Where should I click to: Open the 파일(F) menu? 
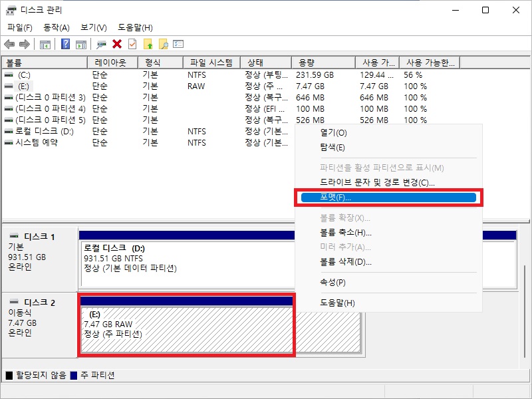19,27
